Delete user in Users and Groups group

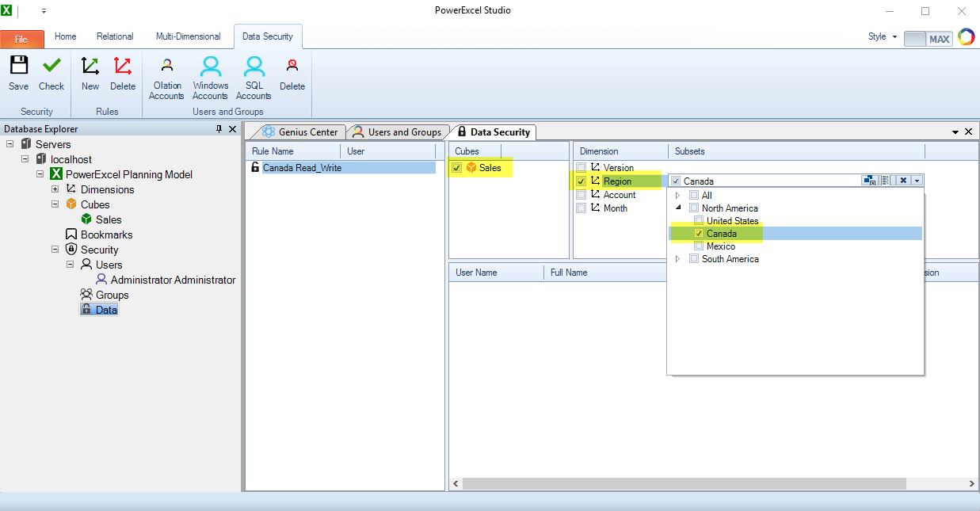[292, 74]
